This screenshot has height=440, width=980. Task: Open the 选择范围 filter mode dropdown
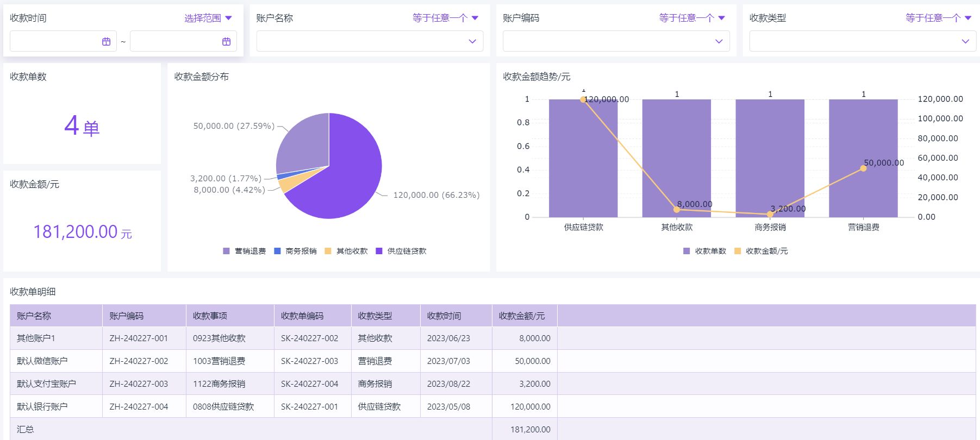208,18
